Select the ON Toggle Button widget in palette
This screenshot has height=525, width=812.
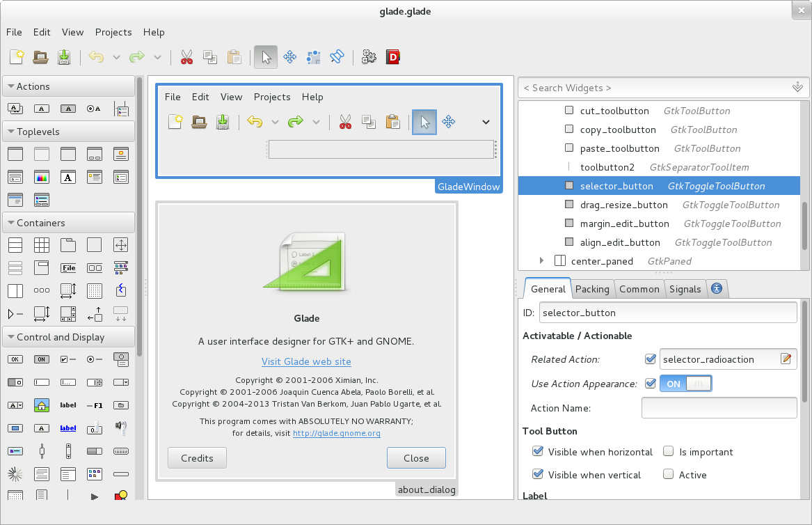click(x=42, y=359)
